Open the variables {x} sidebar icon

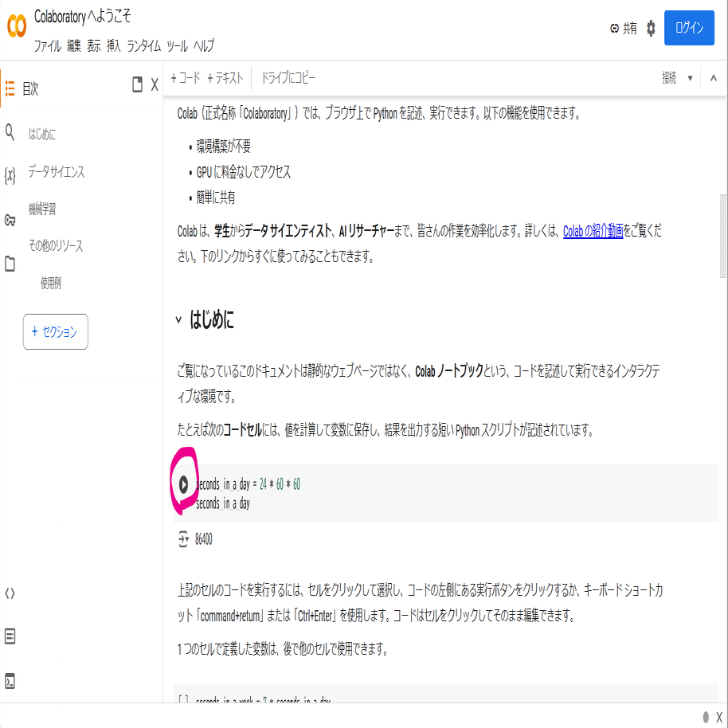(x=10, y=175)
